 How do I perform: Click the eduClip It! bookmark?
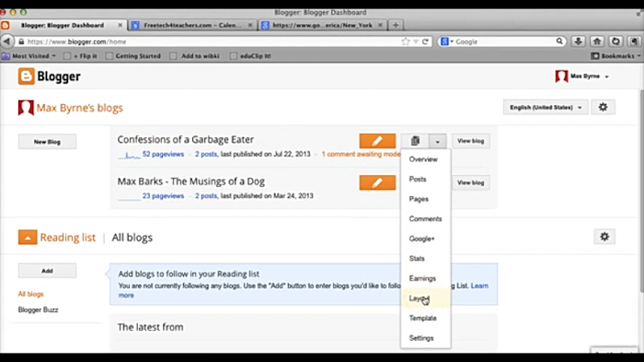pyautogui.click(x=250, y=56)
